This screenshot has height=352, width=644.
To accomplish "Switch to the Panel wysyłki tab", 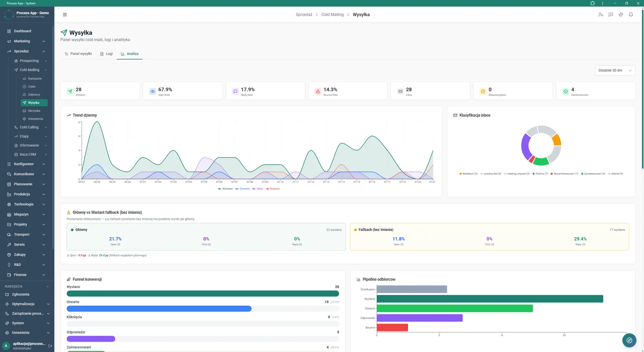I will [78, 54].
